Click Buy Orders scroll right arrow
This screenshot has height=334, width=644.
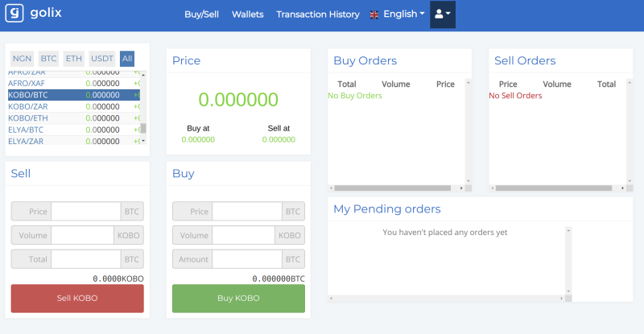[461, 188]
